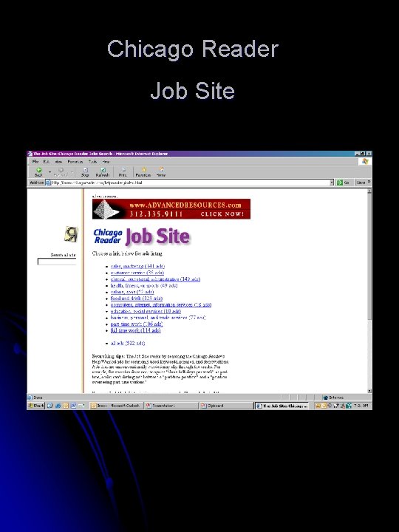Open the sales, marketing ads link
399x532 pixels.
[137, 266]
